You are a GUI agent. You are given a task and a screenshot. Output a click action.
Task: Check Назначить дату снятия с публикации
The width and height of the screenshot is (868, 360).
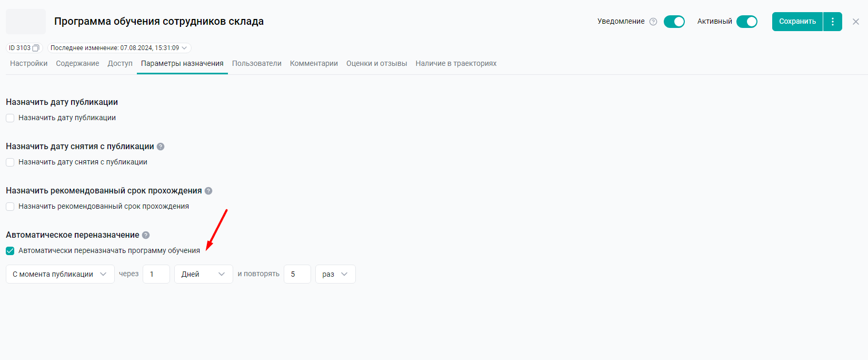click(x=10, y=162)
